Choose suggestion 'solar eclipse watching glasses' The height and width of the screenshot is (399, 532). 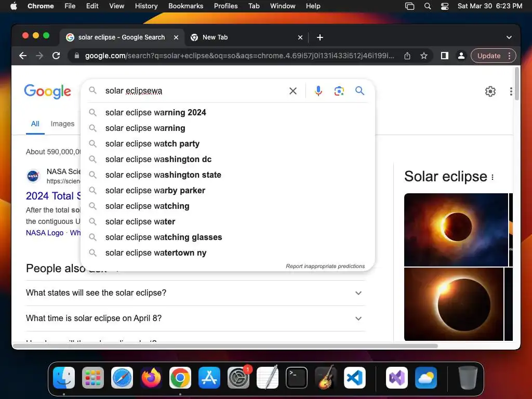tap(228, 237)
